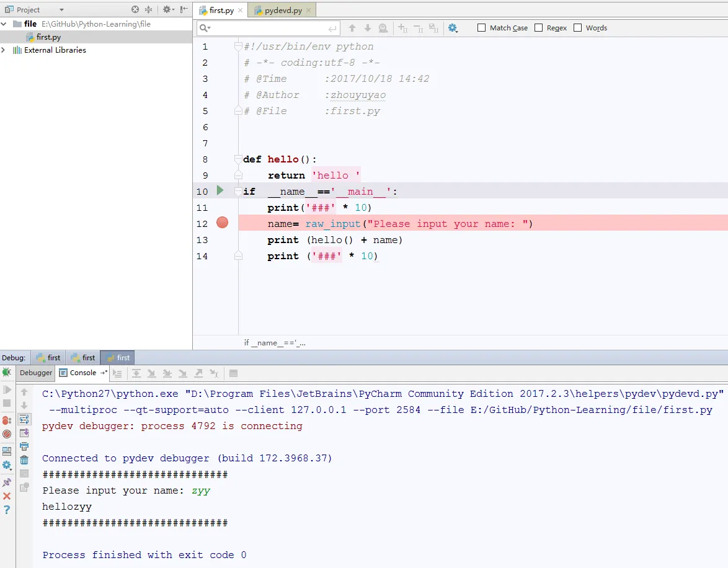Click the run arrow in line 10 gutter
The image size is (728, 568).
click(x=220, y=190)
